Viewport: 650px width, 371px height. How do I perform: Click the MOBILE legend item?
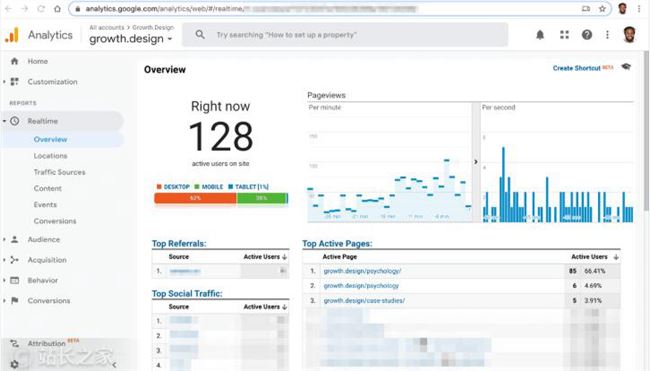[x=209, y=187]
